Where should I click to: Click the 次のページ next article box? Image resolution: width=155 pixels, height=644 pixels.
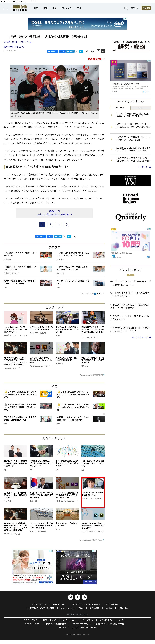(54, 213)
